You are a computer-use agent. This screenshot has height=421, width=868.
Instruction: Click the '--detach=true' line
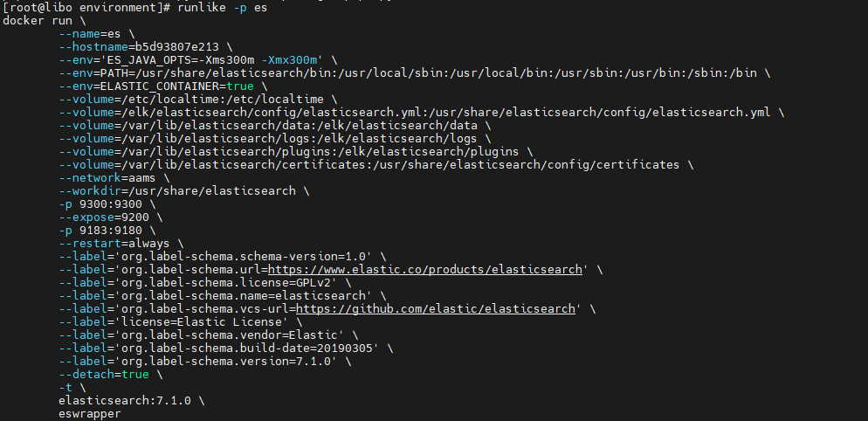110,375
